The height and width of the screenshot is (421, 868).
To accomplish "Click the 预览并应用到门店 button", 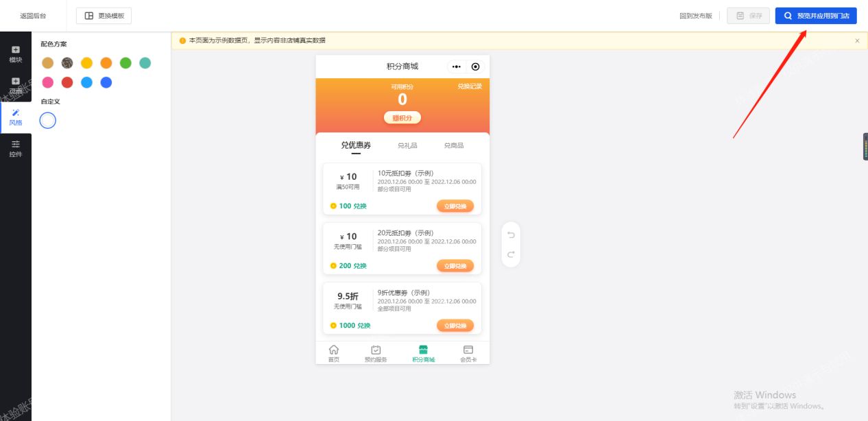I will pos(816,15).
